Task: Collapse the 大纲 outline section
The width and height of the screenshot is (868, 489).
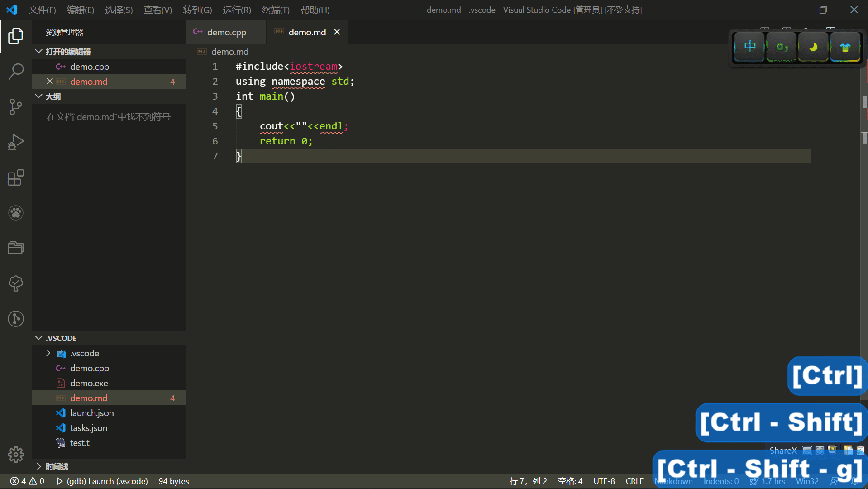Action: [38, 96]
